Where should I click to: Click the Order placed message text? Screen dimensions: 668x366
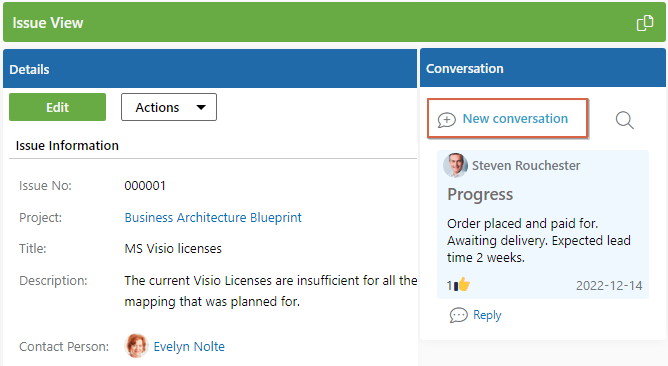coord(539,240)
